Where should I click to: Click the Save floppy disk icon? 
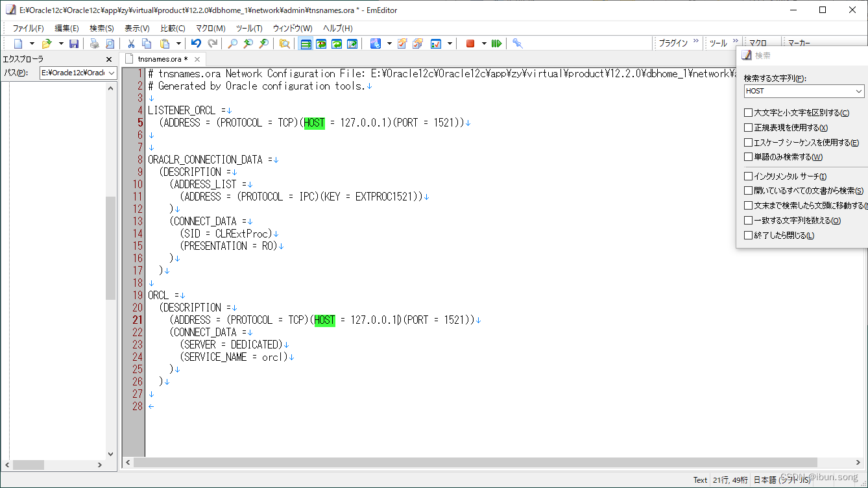(74, 43)
